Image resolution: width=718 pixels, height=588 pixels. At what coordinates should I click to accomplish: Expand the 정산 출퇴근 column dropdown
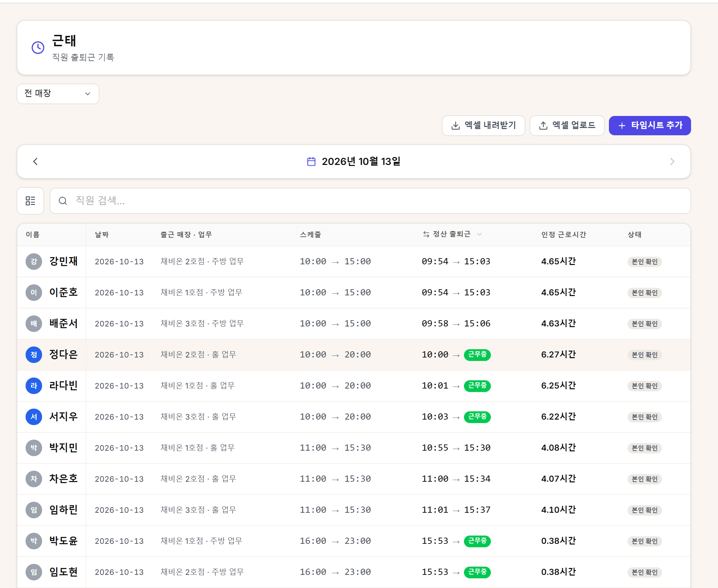click(x=479, y=234)
